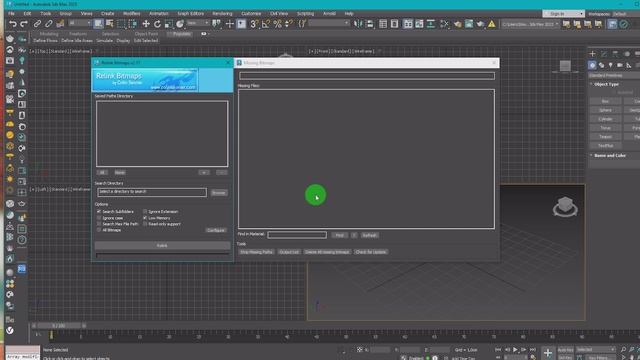Image resolution: width=640 pixels, height=360 pixels.
Task: Toggle the Low Memory checkbox
Action: coord(145,218)
